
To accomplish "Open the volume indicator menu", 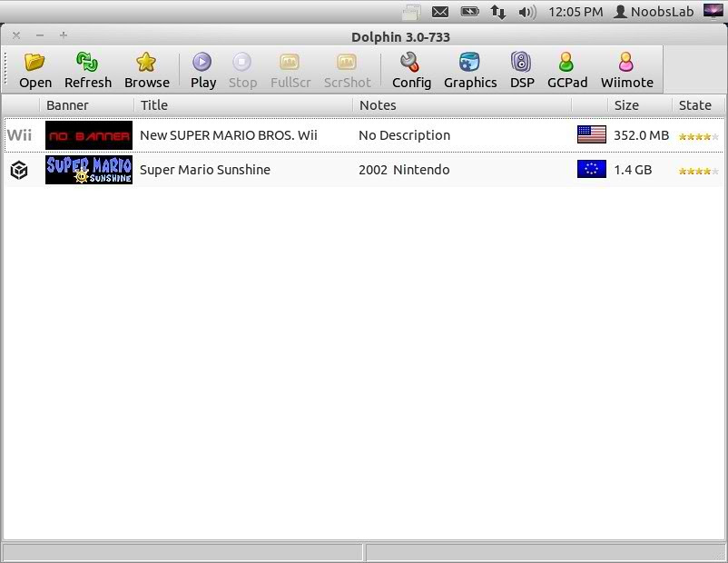I will pos(527,12).
